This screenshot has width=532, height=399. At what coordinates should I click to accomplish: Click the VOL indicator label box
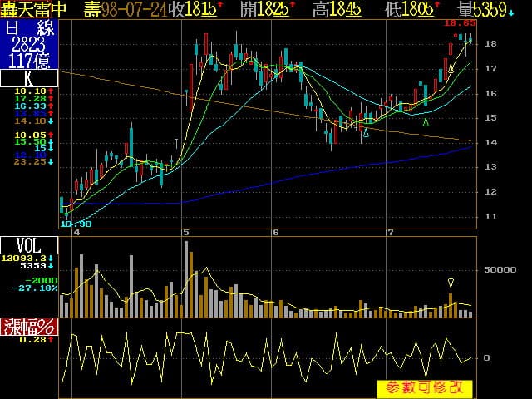coord(29,245)
